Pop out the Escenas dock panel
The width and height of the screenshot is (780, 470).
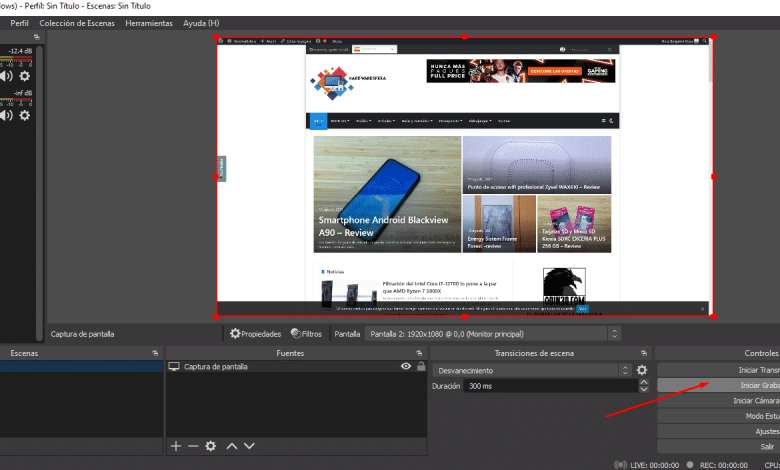pyautogui.click(x=155, y=353)
